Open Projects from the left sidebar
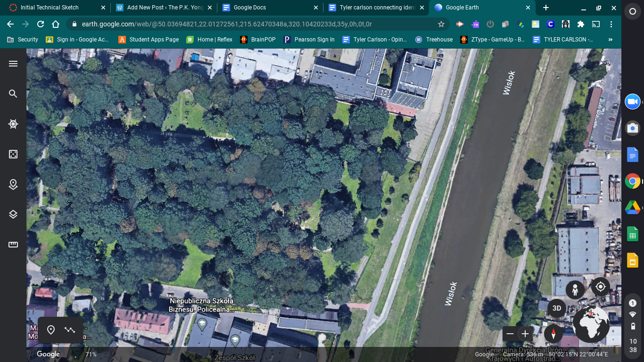The height and width of the screenshot is (362, 644). coord(13,184)
